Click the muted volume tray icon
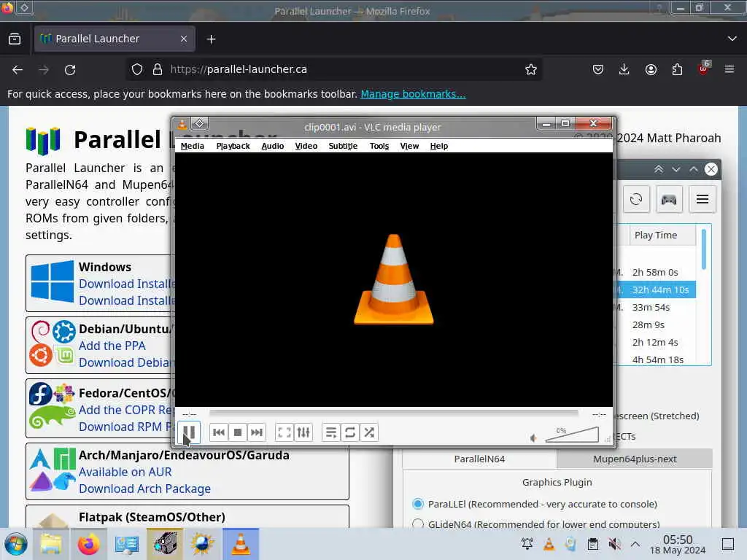Screen dimensions: 747x560 (x=614, y=544)
